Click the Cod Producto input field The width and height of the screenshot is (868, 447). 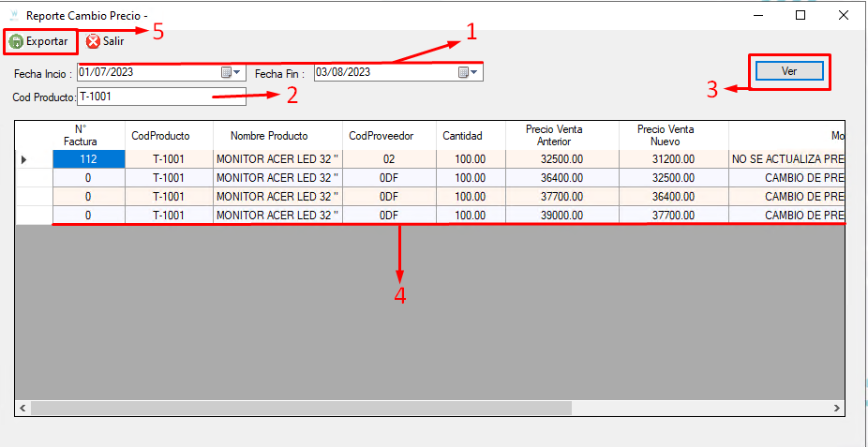(x=161, y=97)
